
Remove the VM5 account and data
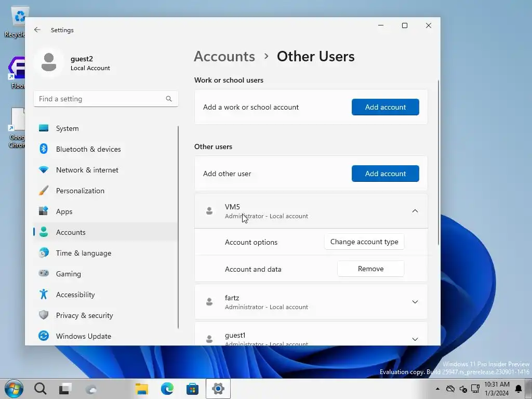pyautogui.click(x=370, y=269)
